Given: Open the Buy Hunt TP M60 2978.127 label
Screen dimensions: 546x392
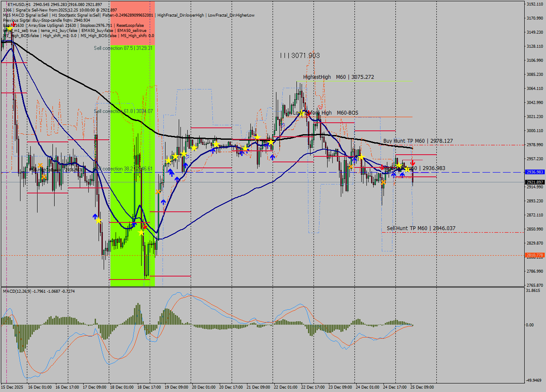Looking at the screenshot, I should click(x=418, y=141).
